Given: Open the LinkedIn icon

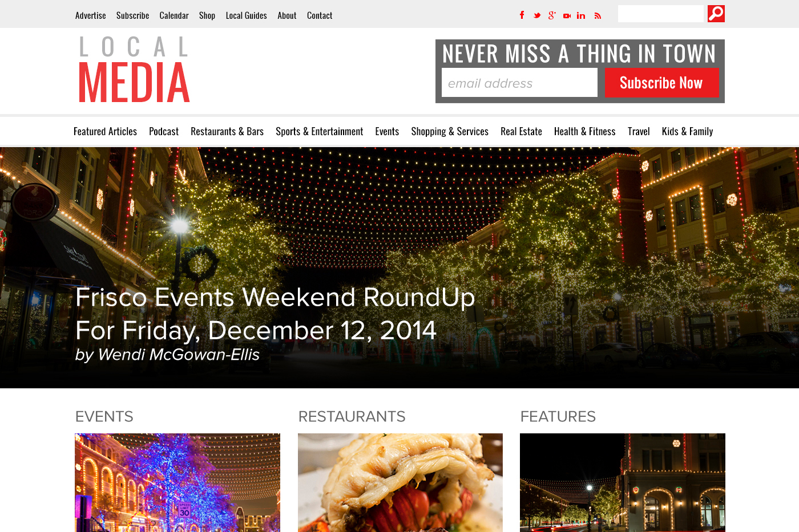Looking at the screenshot, I should click(581, 15).
